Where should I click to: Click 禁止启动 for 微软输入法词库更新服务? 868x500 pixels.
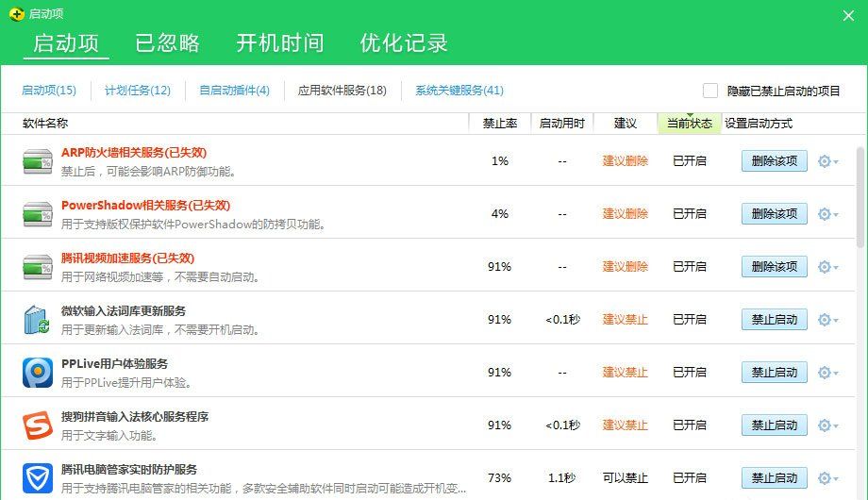[775, 320]
